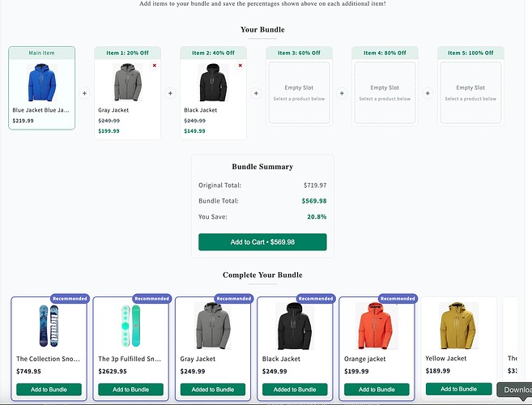The height and width of the screenshot is (405, 532).
Task: Click Bundle Total value $569.98
Action: tap(314, 201)
